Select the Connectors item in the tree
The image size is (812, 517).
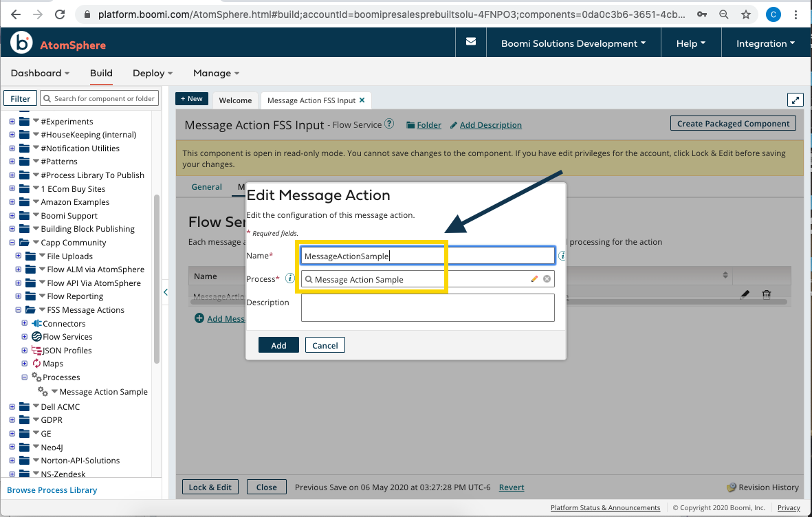64,323
